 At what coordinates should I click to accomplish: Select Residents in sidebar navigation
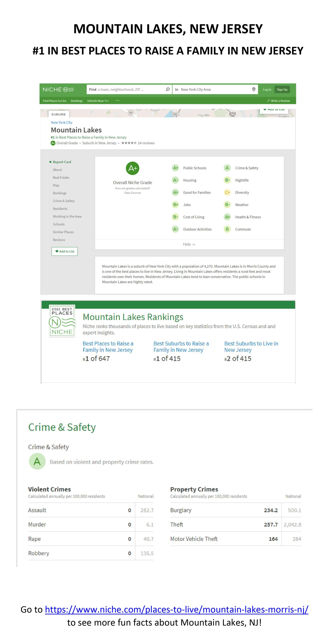tap(60, 208)
